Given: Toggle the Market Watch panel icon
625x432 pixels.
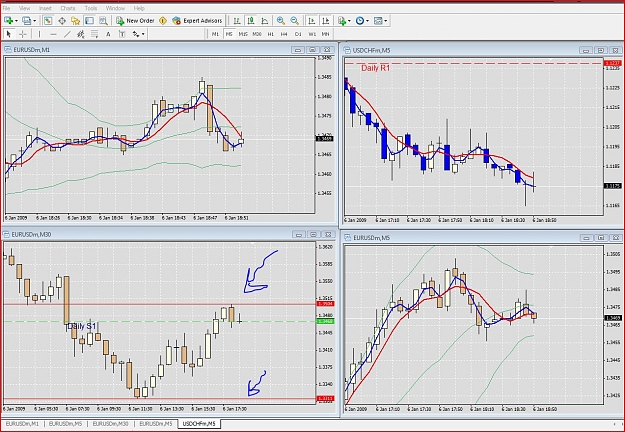Looking at the screenshot, I should [x=48, y=21].
